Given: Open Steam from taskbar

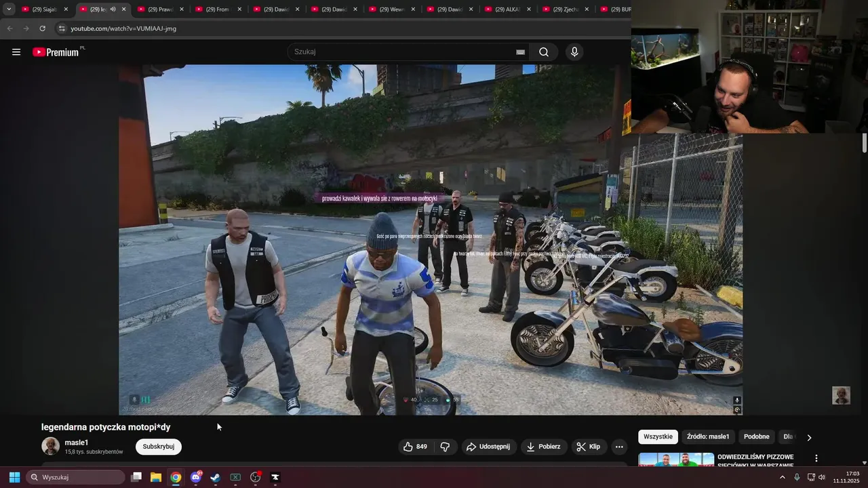Looking at the screenshot, I should click(216, 477).
